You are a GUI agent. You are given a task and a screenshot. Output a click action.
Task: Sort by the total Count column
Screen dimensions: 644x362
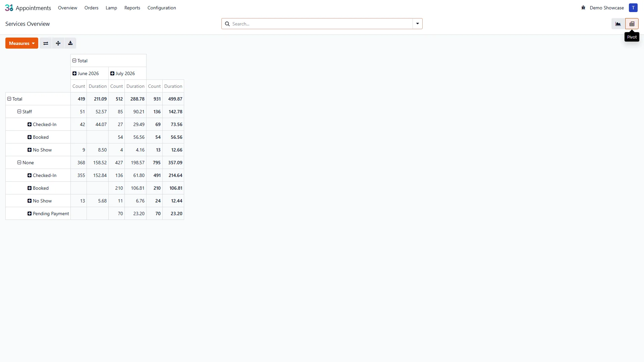tap(155, 86)
